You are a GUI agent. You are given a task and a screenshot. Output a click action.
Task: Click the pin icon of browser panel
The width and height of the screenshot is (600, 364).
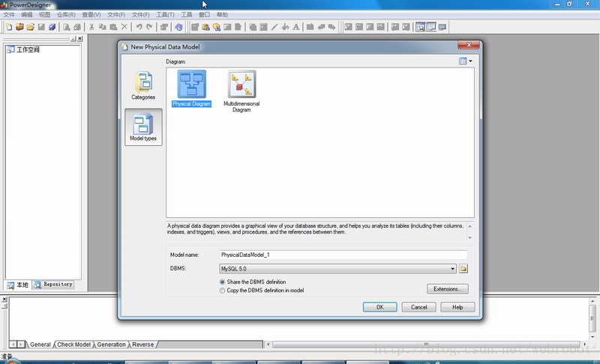[x=73, y=39]
